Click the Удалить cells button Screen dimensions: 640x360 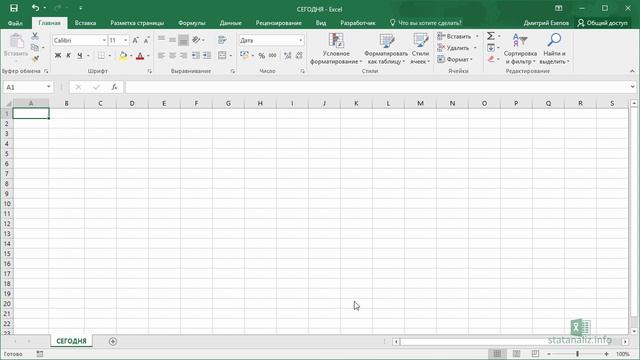pyautogui.click(x=453, y=48)
